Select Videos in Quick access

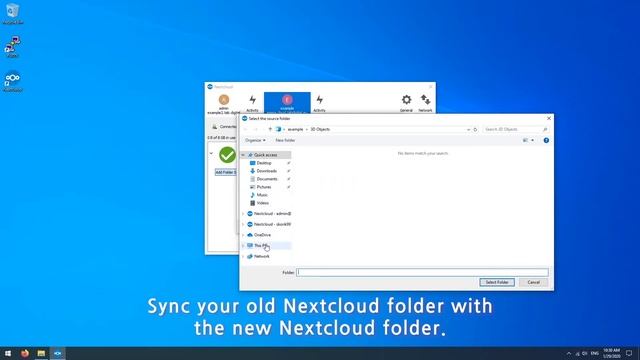tap(262, 203)
